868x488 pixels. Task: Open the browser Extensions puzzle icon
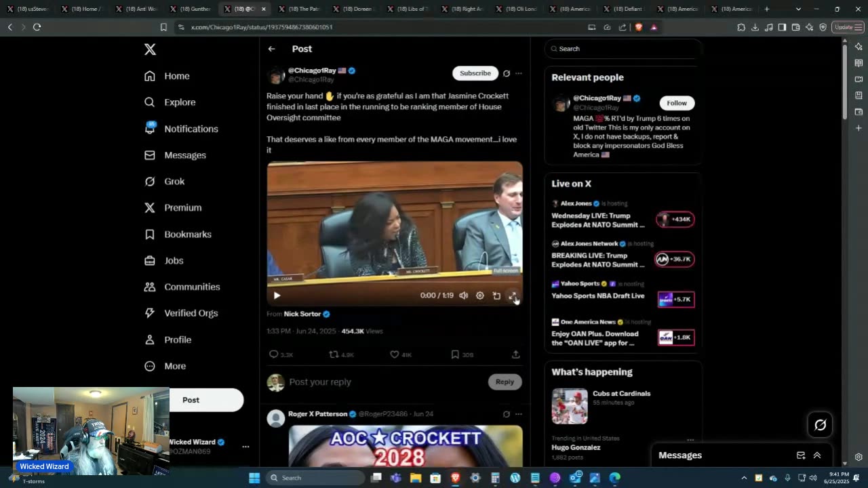(741, 27)
